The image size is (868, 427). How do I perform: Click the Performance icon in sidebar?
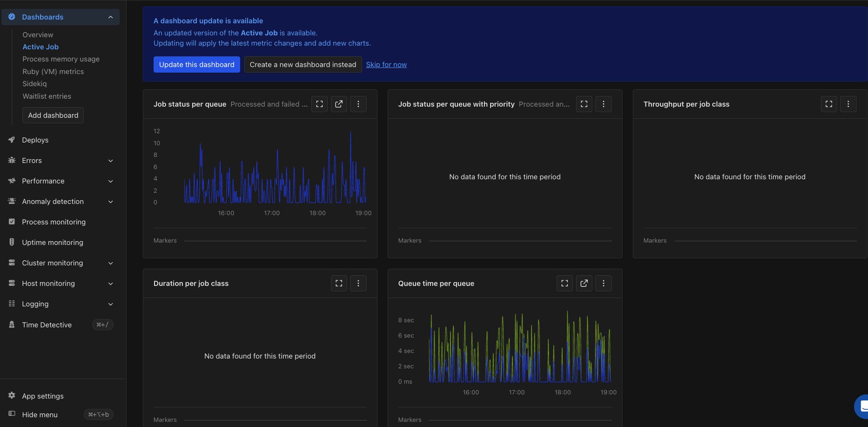point(12,181)
